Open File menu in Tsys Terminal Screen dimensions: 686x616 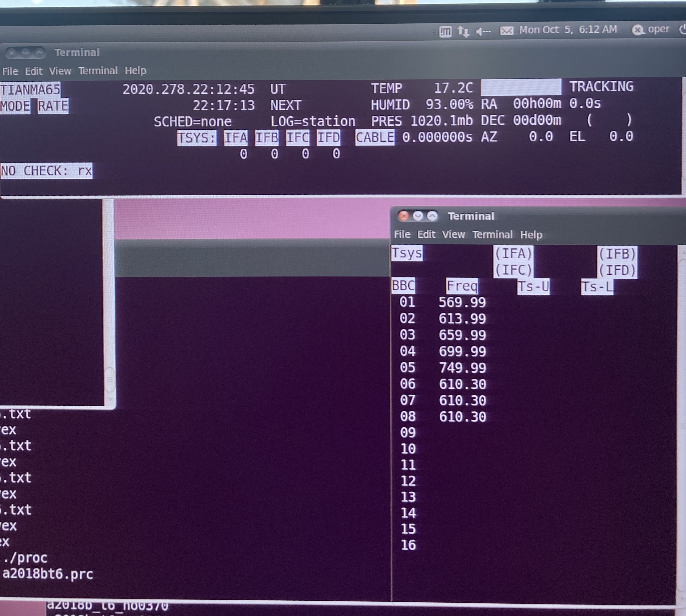coord(402,234)
